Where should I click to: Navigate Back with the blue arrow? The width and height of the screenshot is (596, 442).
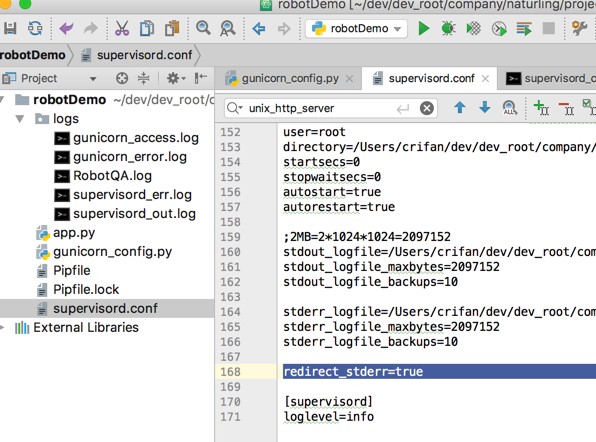point(259,29)
